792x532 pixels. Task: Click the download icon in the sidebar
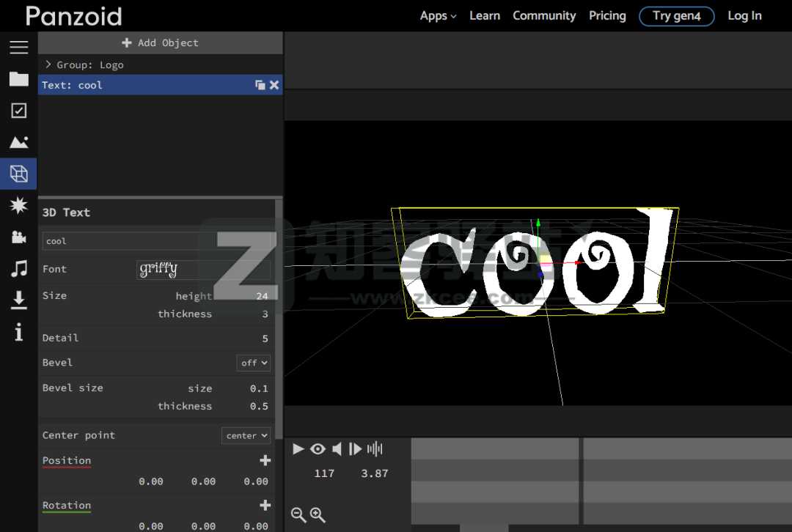pyautogui.click(x=18, y=300)
